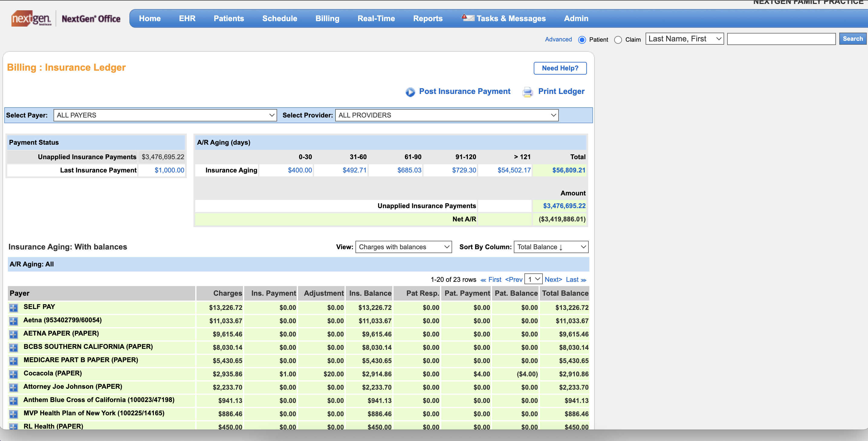The height and width of the screenshot is (441, 868).
Task: Open Post Insurance Payment
Action: click(464, 91)
